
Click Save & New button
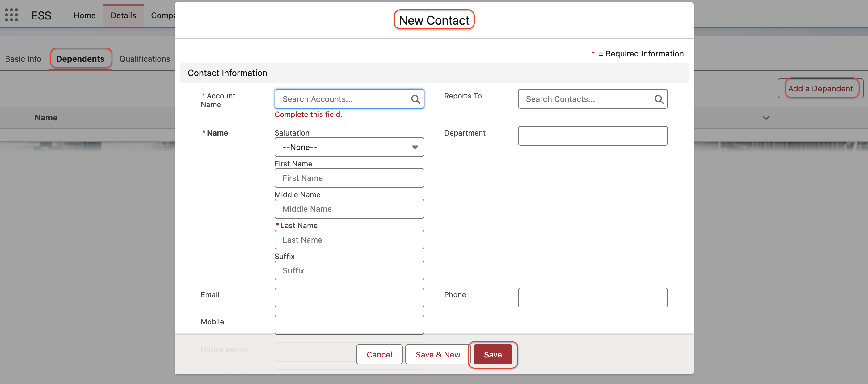[x=437, y=354]
